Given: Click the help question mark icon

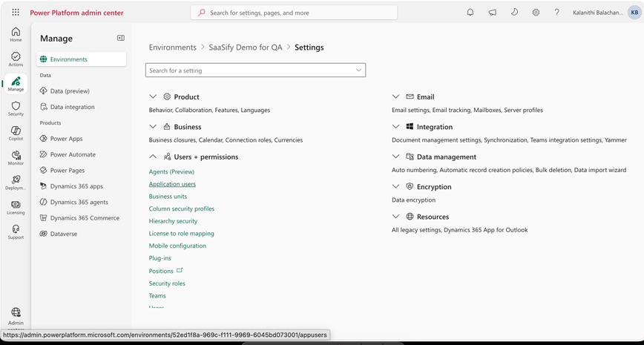Looking at the screenshot, I should pos(556,13).
